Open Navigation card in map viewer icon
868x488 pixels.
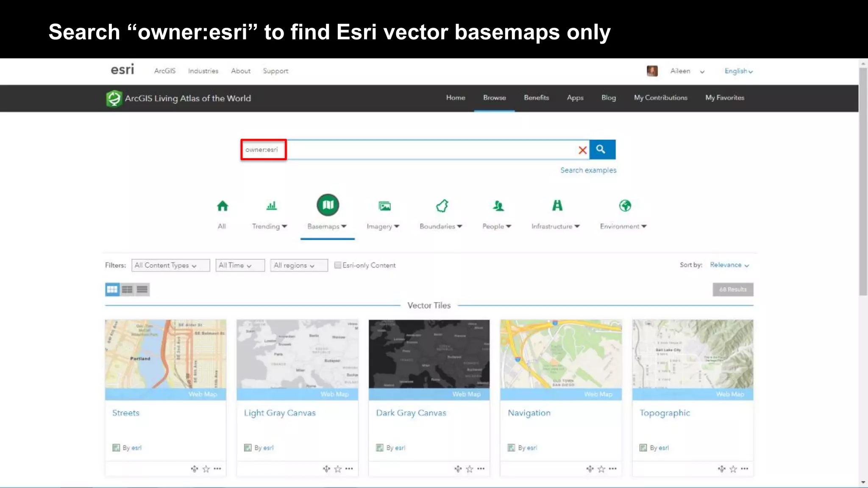tap(590, 469)
